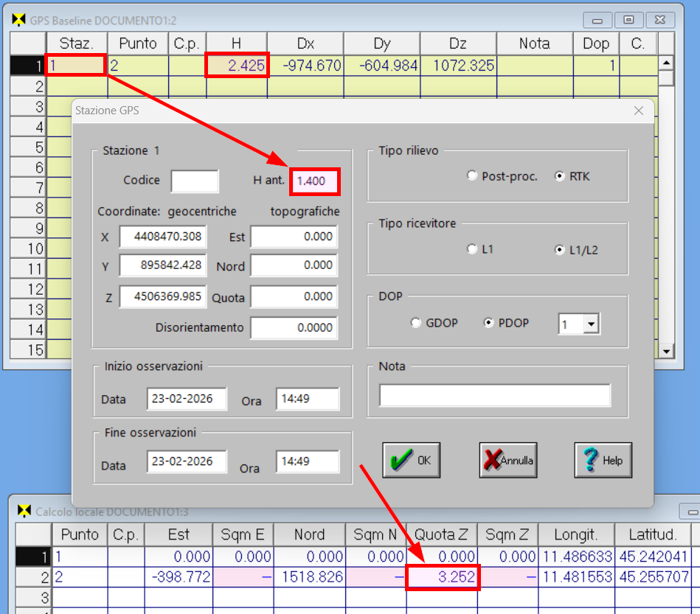The image size is (700, 614).
Task: Click the Nota text field
Action: click(495, 395)
